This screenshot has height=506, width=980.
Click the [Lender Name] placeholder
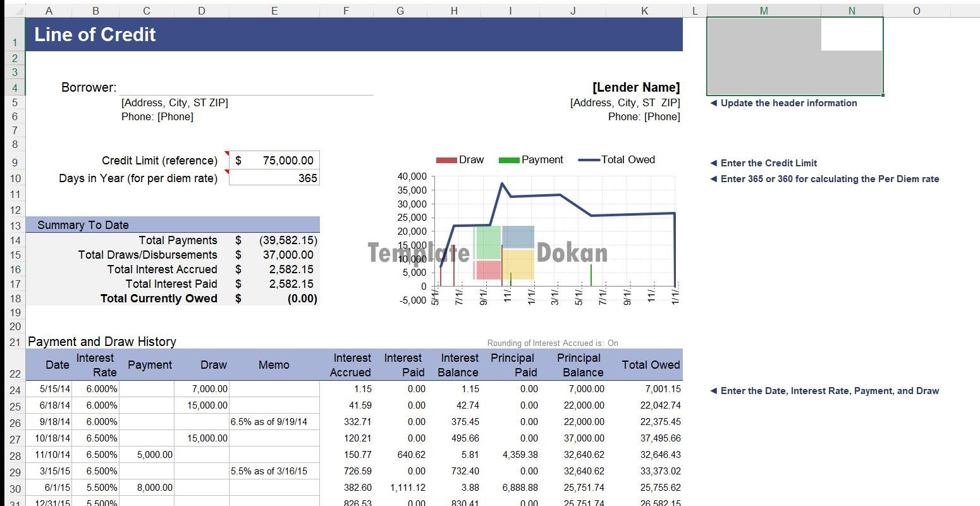635,88
